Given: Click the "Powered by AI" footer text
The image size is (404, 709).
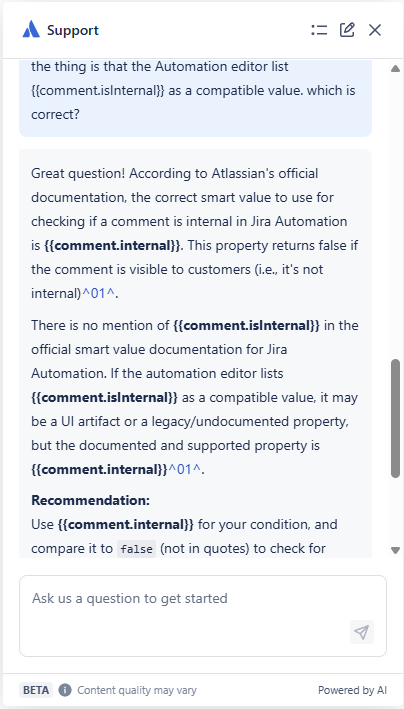Looking at the screenshot, I should (x=352, y=690).
